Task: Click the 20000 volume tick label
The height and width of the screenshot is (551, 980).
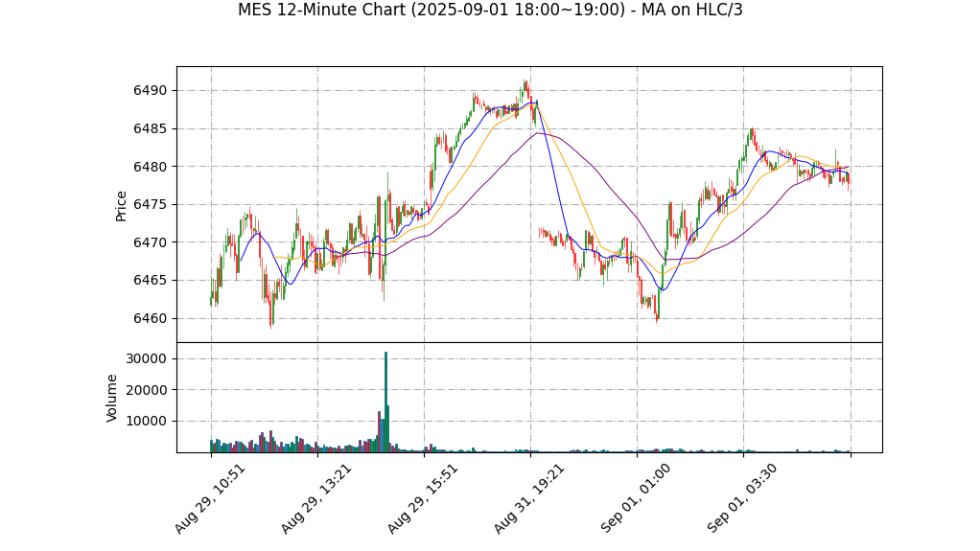Action: click(146, 390)
